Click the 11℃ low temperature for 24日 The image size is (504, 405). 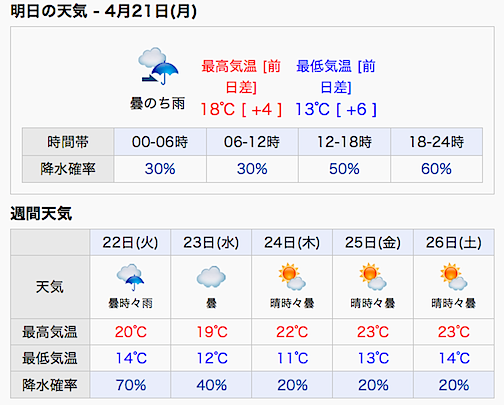(292, 358)
